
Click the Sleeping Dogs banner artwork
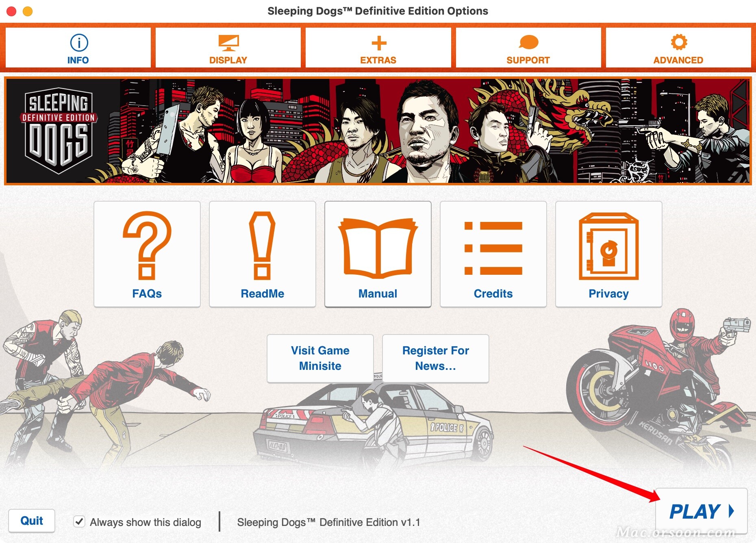pos(378,131)
